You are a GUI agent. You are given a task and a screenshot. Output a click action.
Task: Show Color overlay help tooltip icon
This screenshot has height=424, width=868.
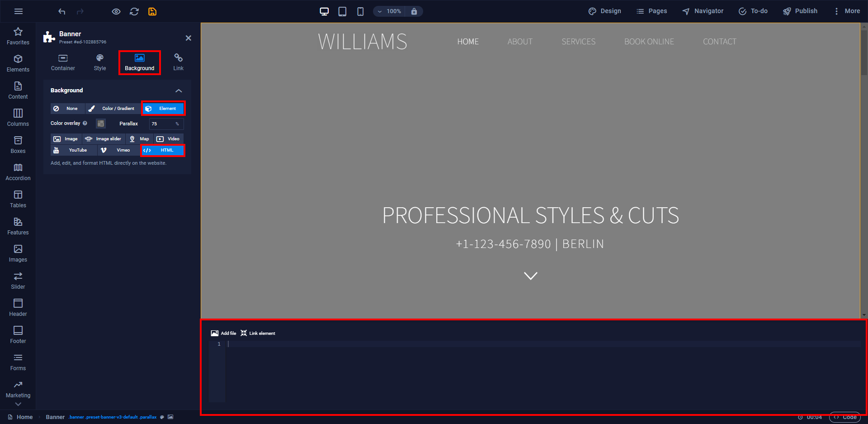85,123
